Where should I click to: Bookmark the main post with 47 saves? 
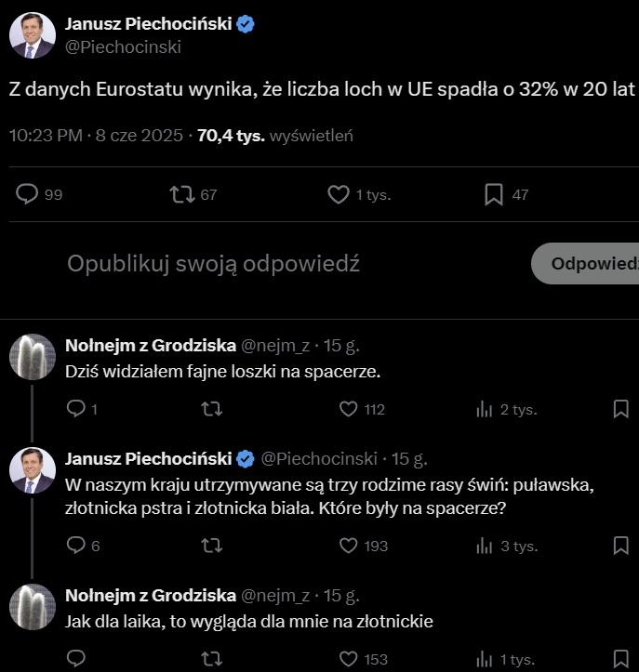point(494,194)
